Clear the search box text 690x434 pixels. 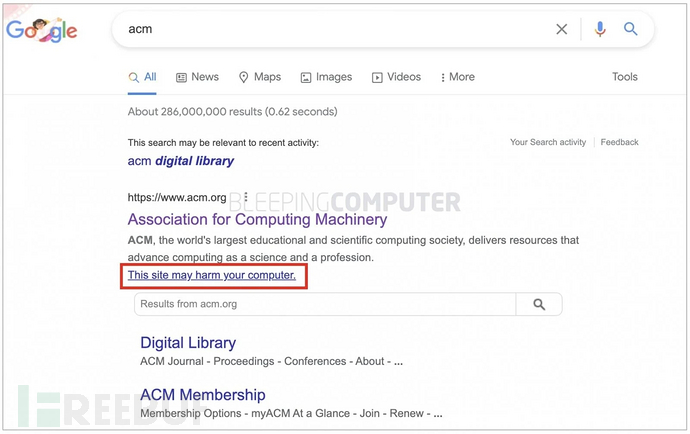(x=562, y=30)
